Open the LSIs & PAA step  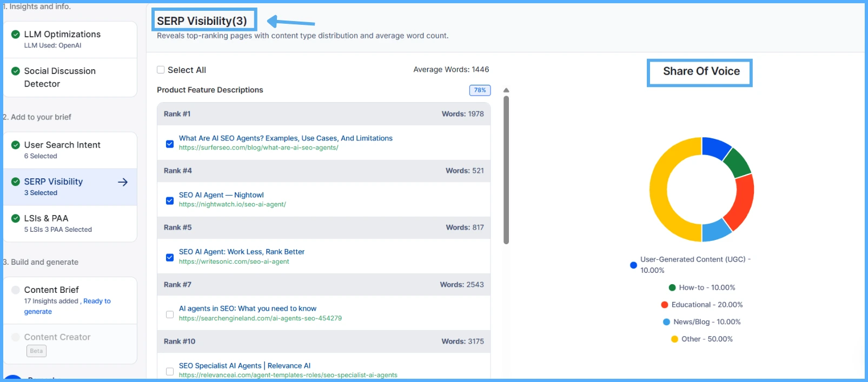tap(47, 218)
